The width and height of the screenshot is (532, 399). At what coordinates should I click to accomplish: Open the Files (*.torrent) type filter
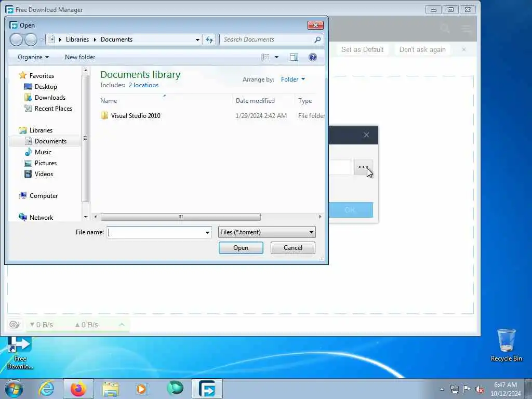[x=267, y=232]
